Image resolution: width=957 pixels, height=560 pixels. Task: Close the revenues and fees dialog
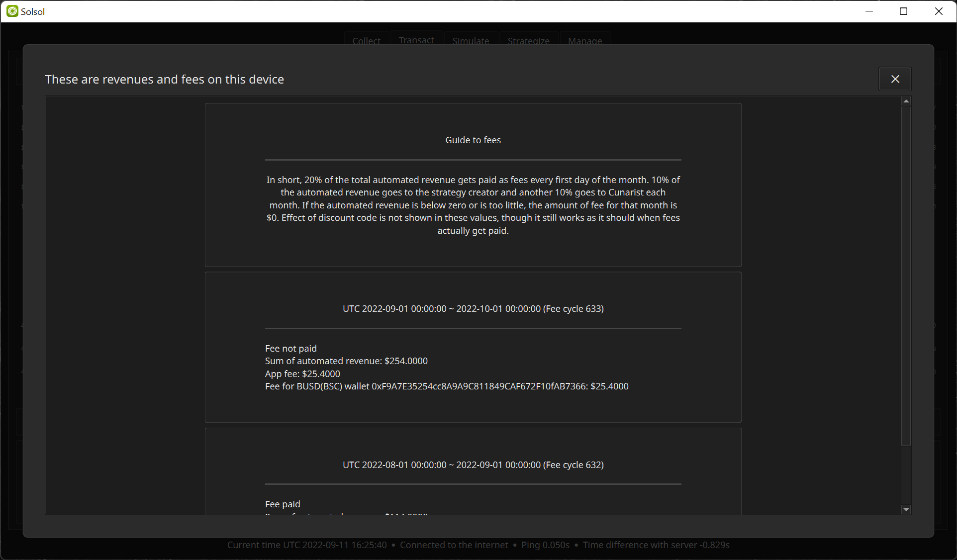pyautogui.click(x=895, y=79)
